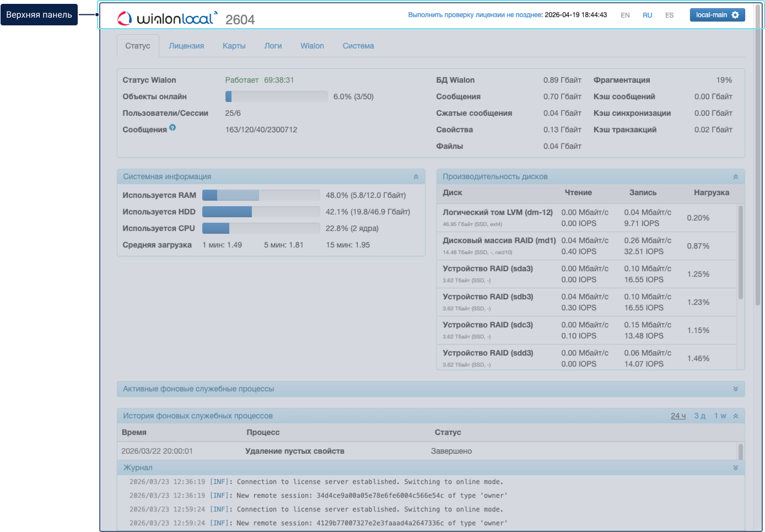Image resolution: width=765 pixels, height=532 pixels.
Task: Collapse the Производительность дисков panel
Action: 735,177
